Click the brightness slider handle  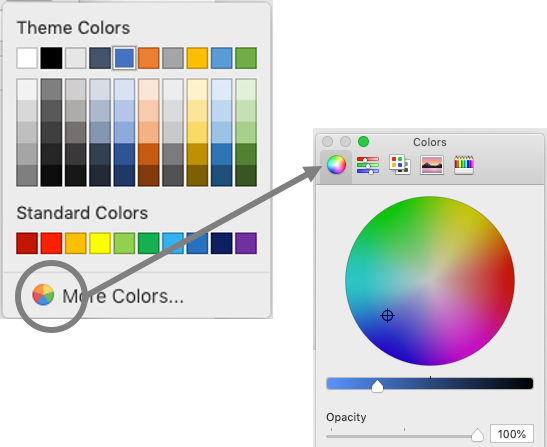tap(377, 386)
